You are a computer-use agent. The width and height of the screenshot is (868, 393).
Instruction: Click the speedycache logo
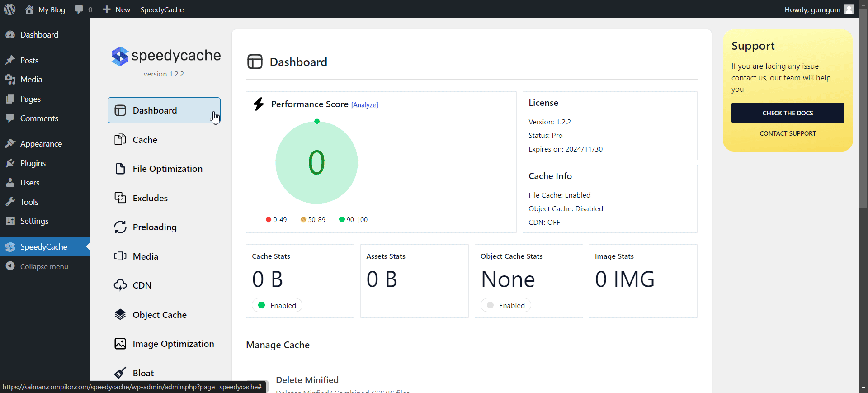tap(166, 56)
